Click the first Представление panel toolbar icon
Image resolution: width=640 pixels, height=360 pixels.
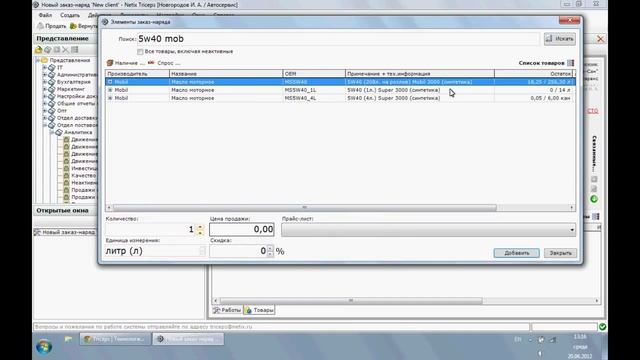coord(39,50)
